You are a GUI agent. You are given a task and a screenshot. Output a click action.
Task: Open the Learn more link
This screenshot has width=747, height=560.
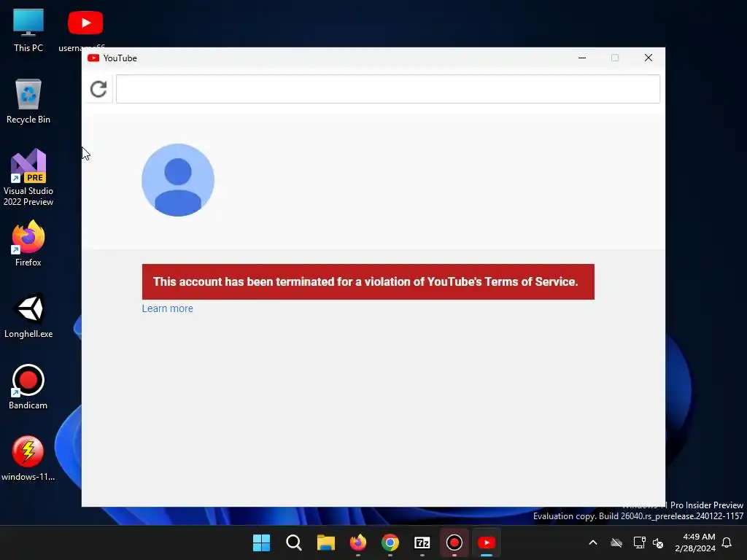pyautogui.click(x=167, y=308)
